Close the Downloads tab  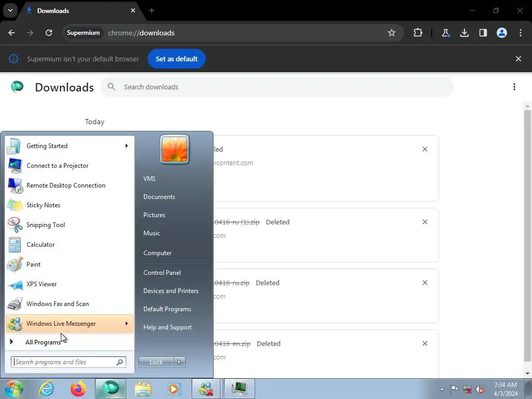click(x=132, y=10)
